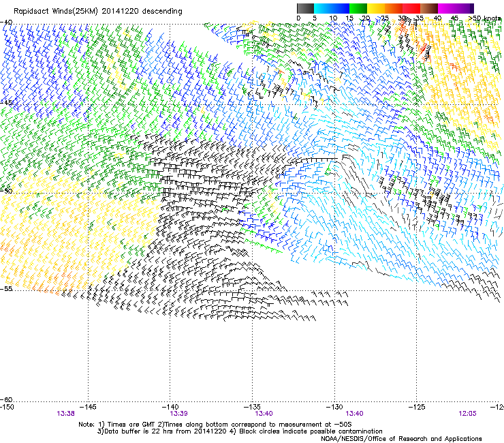Click the ">50 knots" legend label
Viewport: 504px width, 443px height.
click(x=484, y=18)
